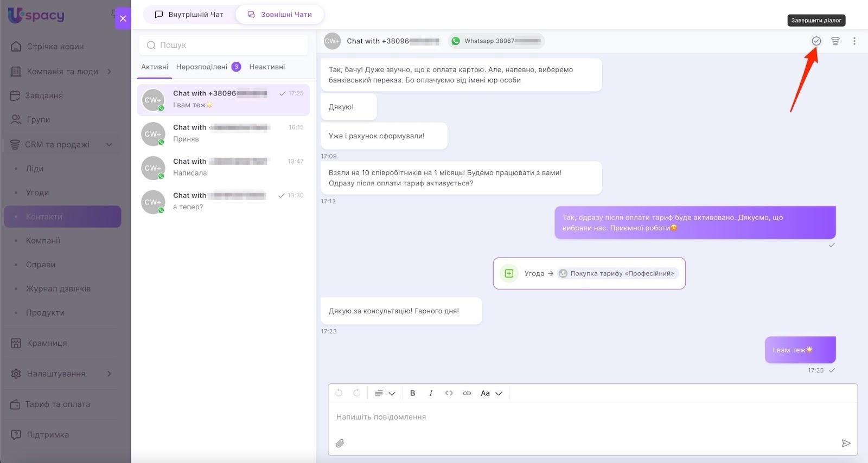Go to Продукти in CRM submenu
The width and height of the screenshot is (868, 463).
point(45,313)
